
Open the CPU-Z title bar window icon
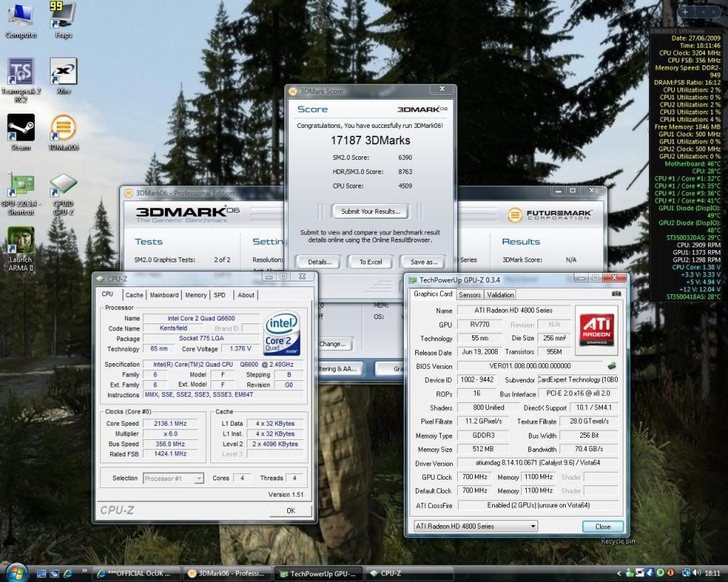(100, 279)
